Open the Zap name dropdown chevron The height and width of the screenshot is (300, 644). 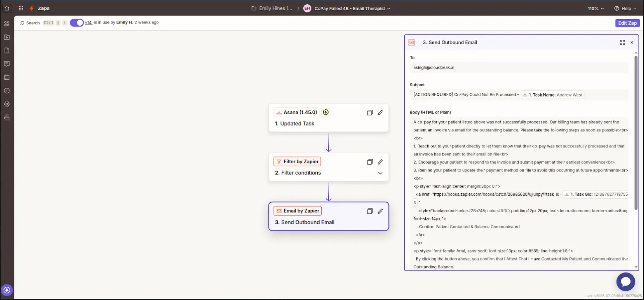pos(389,8)
